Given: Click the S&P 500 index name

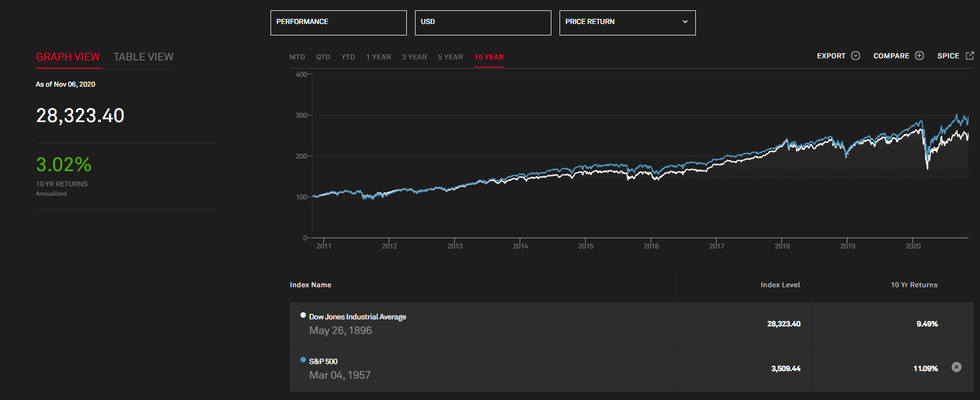Looking at the screenshot, I should [x=323, y=361].
